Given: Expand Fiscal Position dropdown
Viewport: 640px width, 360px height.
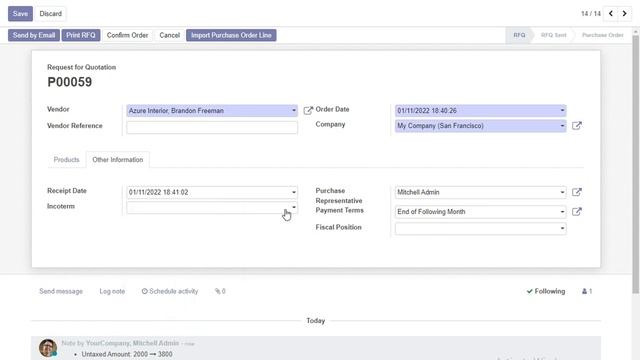Looking at the screenshot, I should coord(562,228).
